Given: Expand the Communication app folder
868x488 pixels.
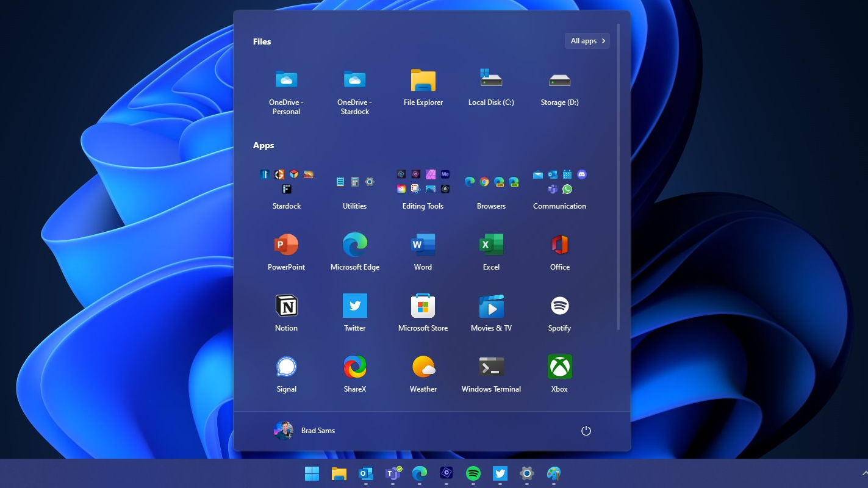Looking at the screenshot, I should [x=559, y=188].
